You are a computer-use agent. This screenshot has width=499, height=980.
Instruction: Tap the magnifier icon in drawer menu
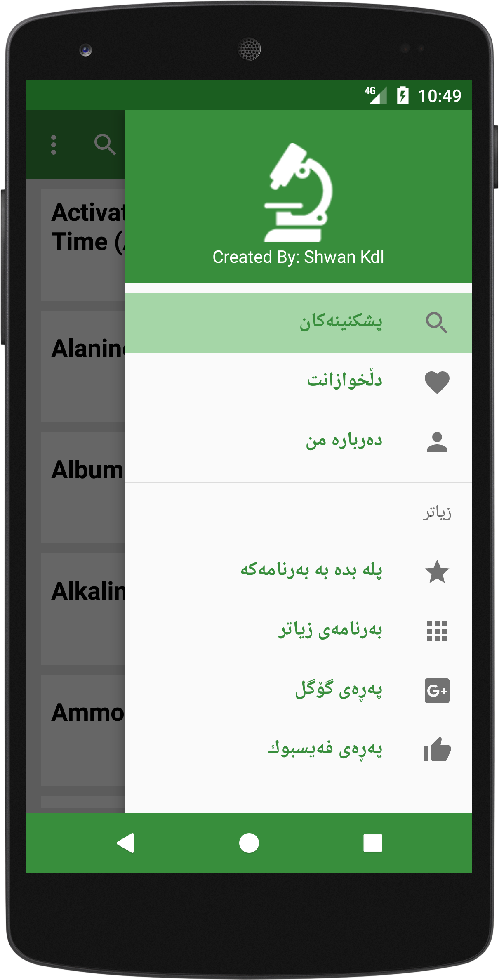(437, 323)
